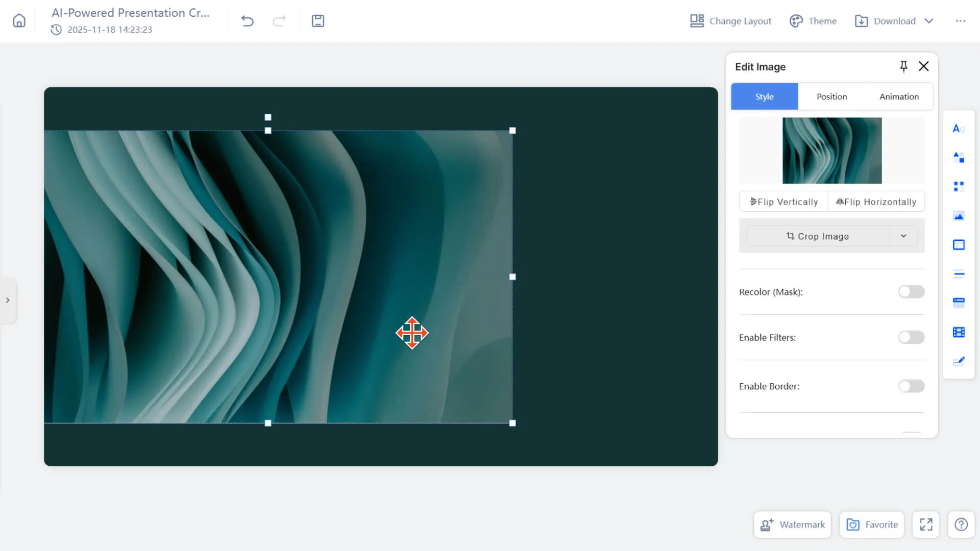Screen dimensions: 980x551
Task: Undo the last action
Action: coord(248,21)
